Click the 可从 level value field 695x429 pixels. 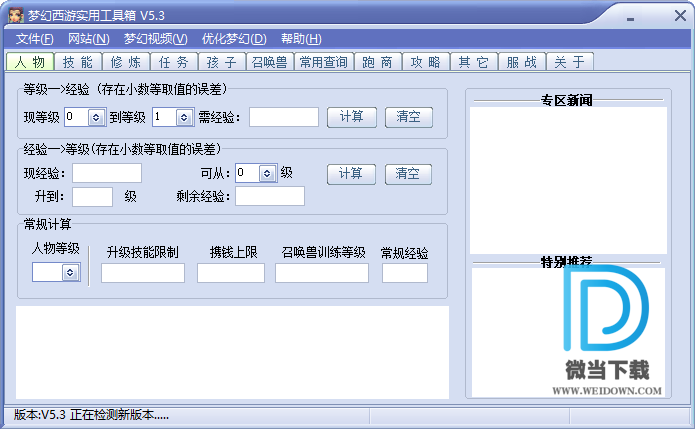click(247, 173)
